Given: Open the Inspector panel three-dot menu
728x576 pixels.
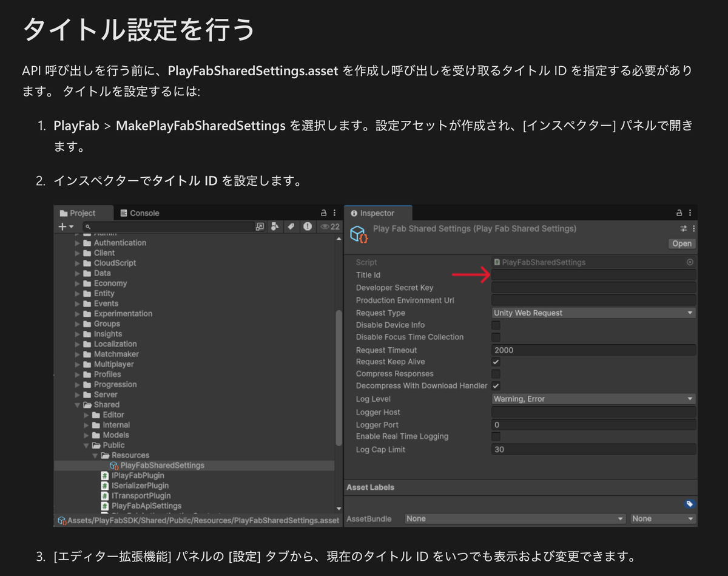Looking at the screenshot, I should pos(691,213).
